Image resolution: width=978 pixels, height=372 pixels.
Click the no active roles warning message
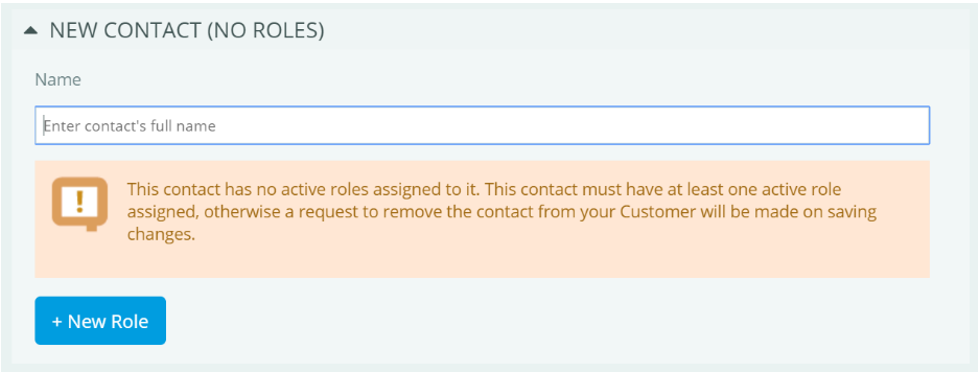[x=501, y=212]
